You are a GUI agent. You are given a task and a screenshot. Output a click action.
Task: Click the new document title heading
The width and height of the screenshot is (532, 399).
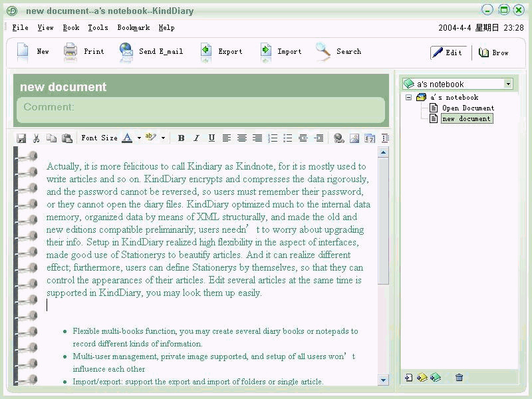click(x=63, y=87)
